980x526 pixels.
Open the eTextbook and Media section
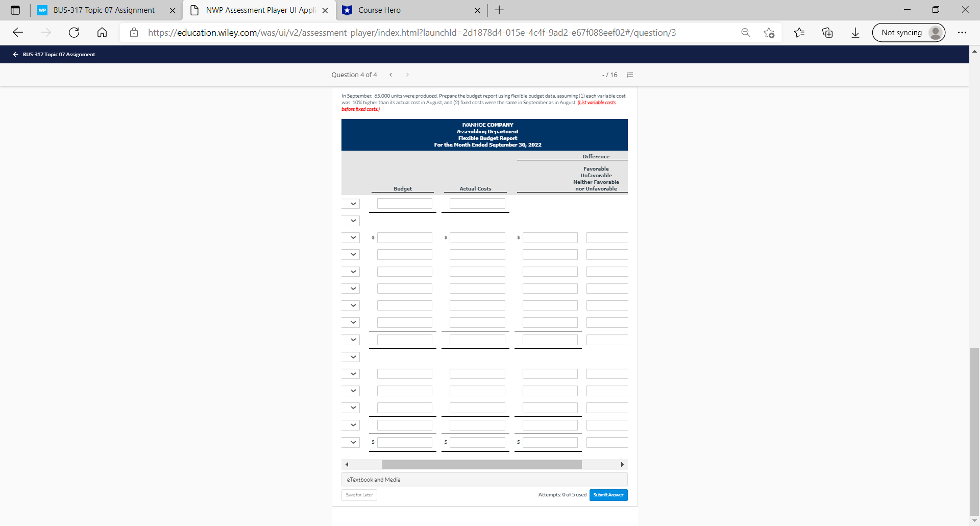tap(484, 479)
